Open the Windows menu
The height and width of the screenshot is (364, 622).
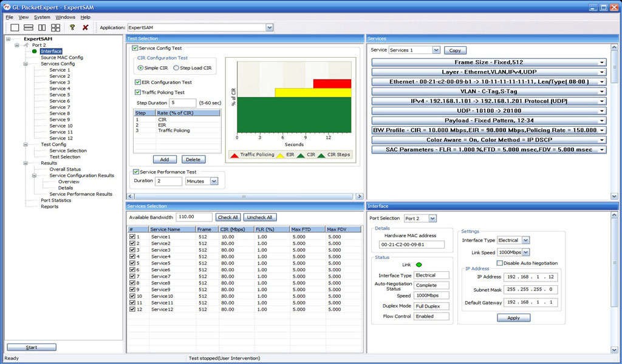(66, 17)
